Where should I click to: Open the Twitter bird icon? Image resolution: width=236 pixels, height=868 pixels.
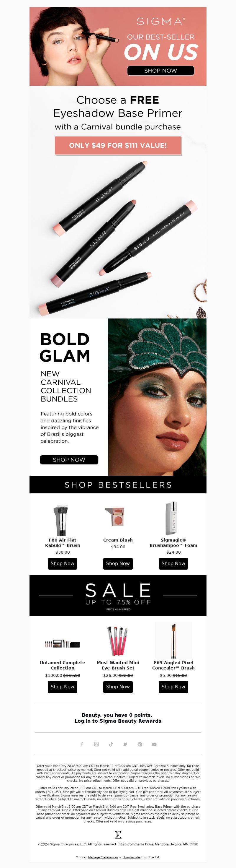coord(125,744)
